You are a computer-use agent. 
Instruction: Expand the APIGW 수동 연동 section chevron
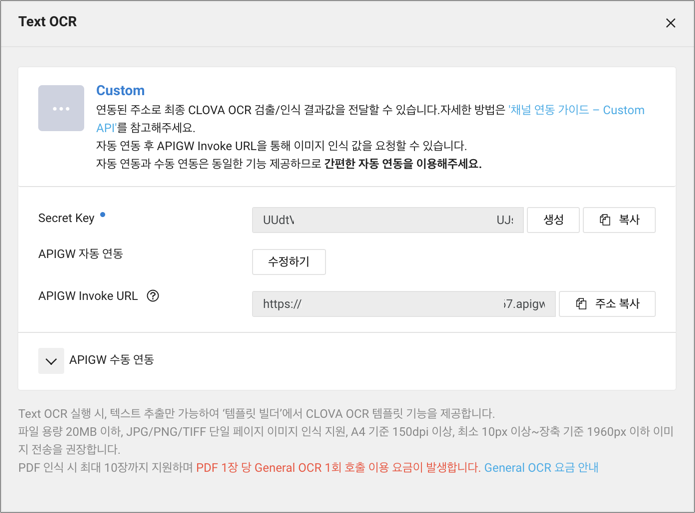tap(51, 361)
